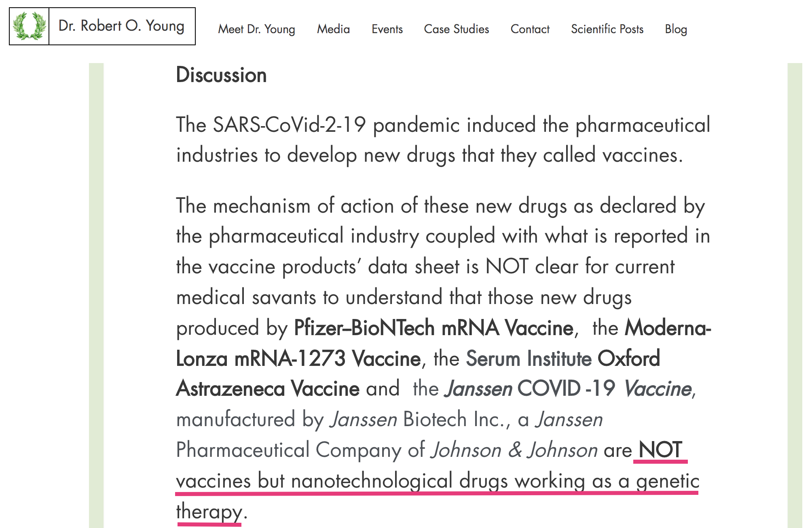The image size is (812, 528).
Task: Click bold 'Serum Institute Oxford' text
Action: point(563,359)
